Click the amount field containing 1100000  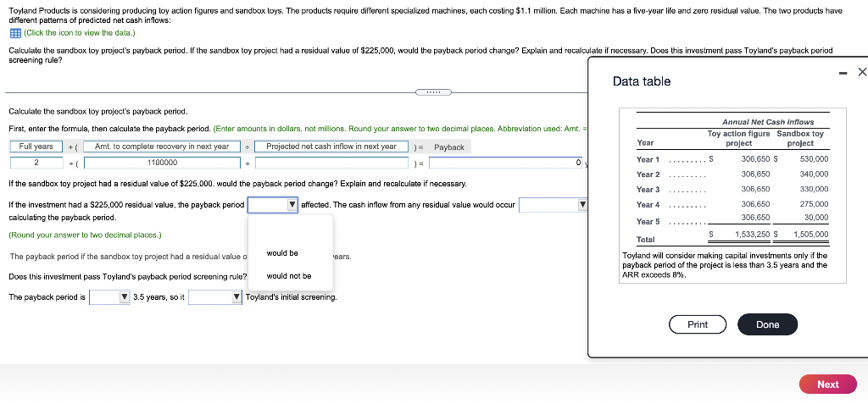(x=162, y=163)
